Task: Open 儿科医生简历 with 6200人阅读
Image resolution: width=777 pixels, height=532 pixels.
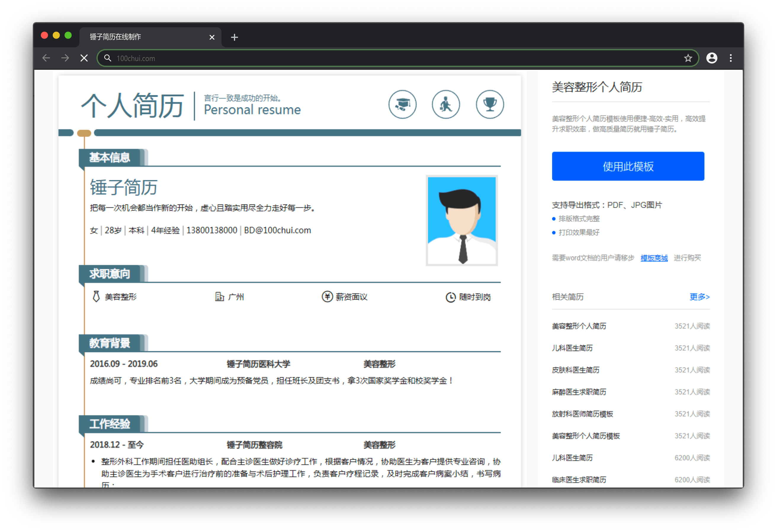Action: pos(572,457)
